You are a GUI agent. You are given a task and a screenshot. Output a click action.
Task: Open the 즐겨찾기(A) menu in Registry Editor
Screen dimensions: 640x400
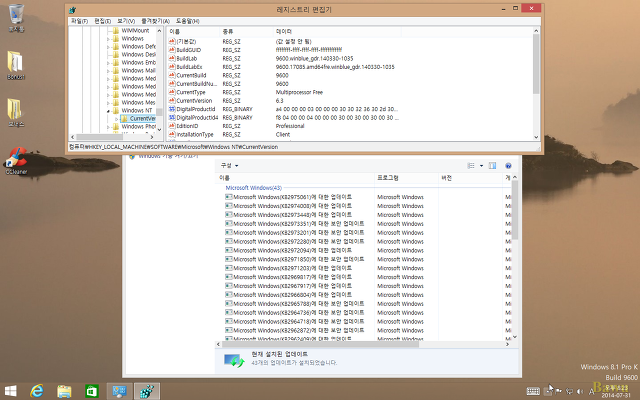pyautogui.click(x=155, y=21)
